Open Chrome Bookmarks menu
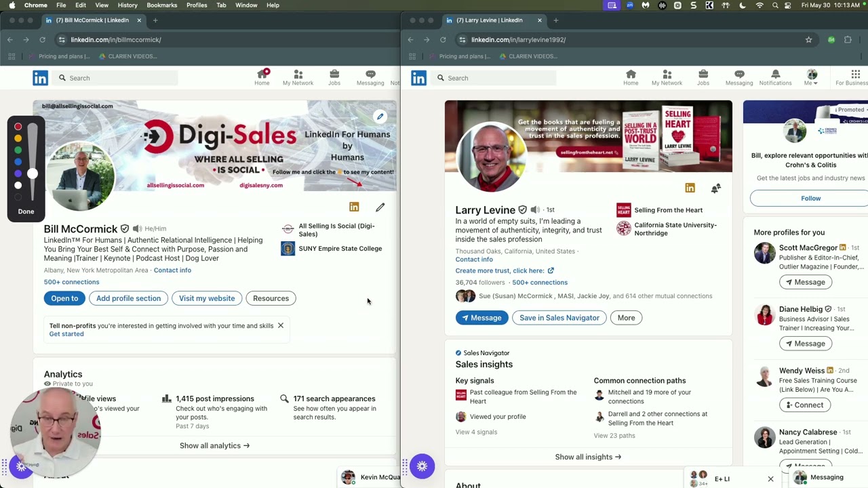 pos(162,5)
